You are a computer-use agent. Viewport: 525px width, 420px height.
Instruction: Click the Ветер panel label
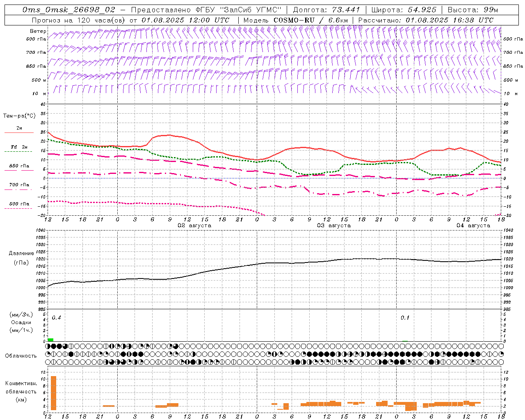[x=38, y=31]
